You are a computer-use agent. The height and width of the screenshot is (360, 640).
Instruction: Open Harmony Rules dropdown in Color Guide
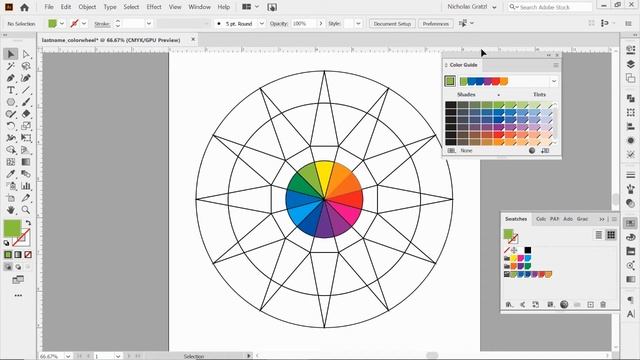554,81
